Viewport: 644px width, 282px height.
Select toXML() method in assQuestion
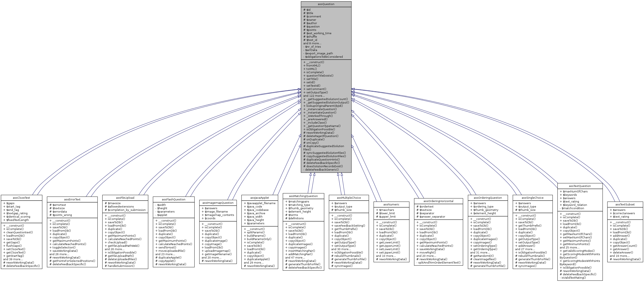click(315, 70)
